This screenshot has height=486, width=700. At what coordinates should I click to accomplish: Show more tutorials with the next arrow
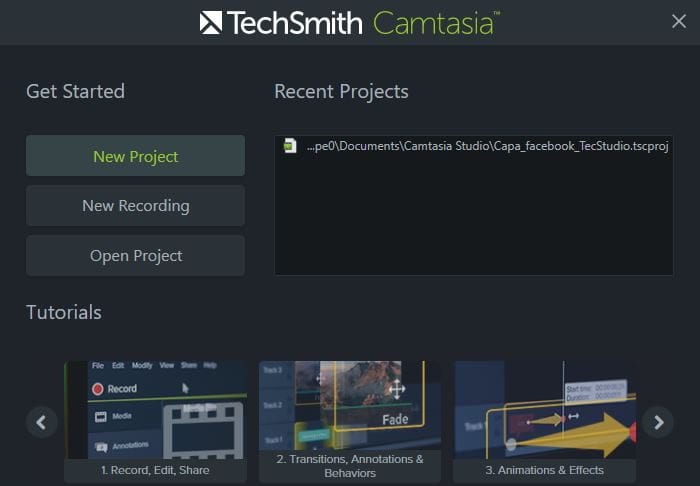coord(657,422)
